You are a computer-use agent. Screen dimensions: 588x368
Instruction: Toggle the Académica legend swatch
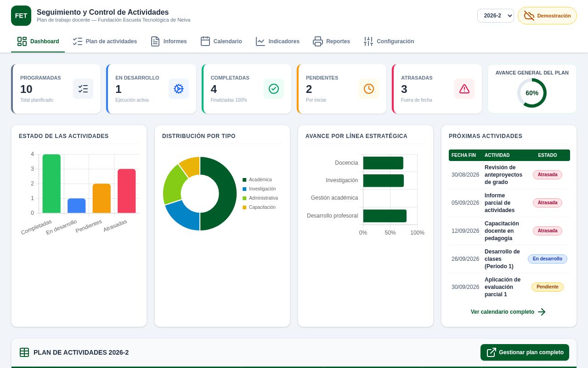tap(244, 180)
